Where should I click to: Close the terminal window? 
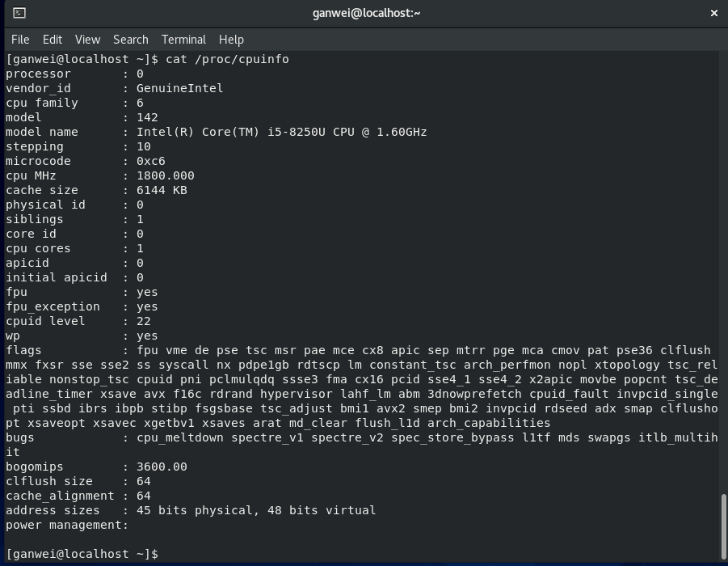[713, 13]
